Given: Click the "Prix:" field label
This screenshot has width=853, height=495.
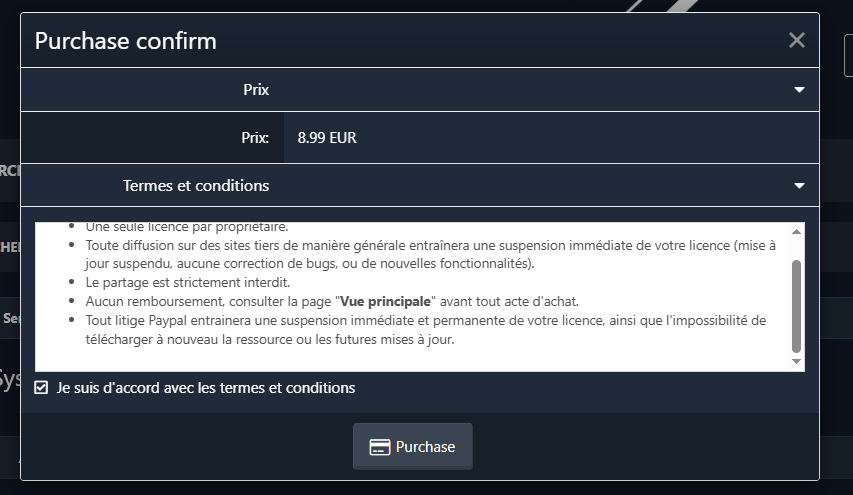Looking at the screenshot, I should coord(255,138).
